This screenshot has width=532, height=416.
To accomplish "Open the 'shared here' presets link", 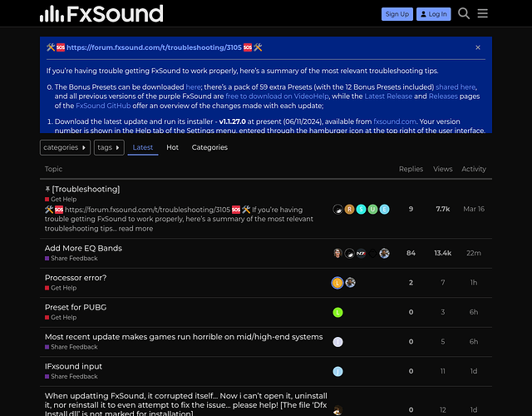I will pyautogui.click(x=456, y=87).
